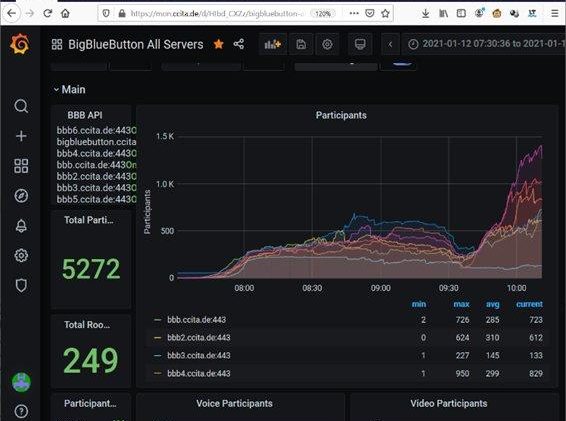The height and width of the screenshot is (421, 566).
Task: Toggle bbb.ccita.de:443 series in legend
Action: pos(196,320)
